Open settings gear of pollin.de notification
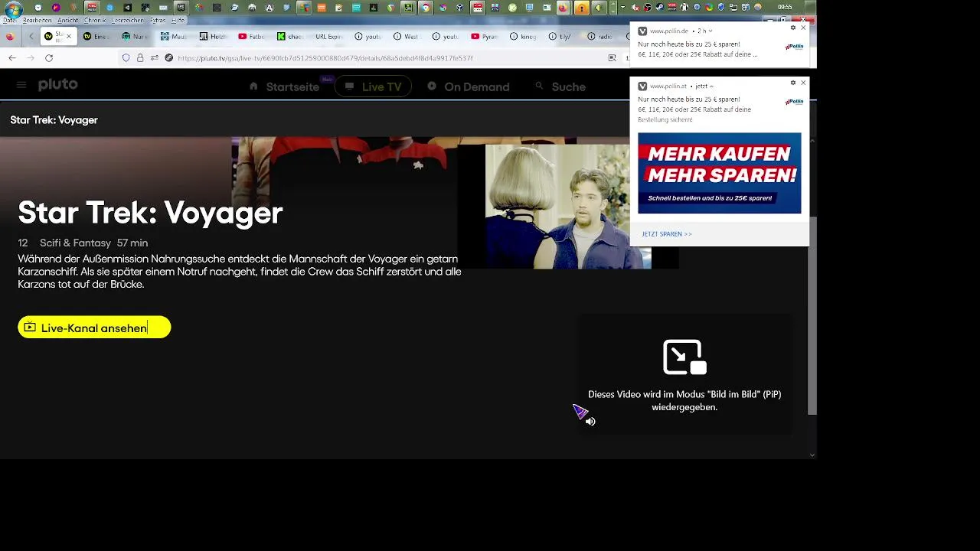The width and height of the screenshot is (980, 551). click(793, 28)
